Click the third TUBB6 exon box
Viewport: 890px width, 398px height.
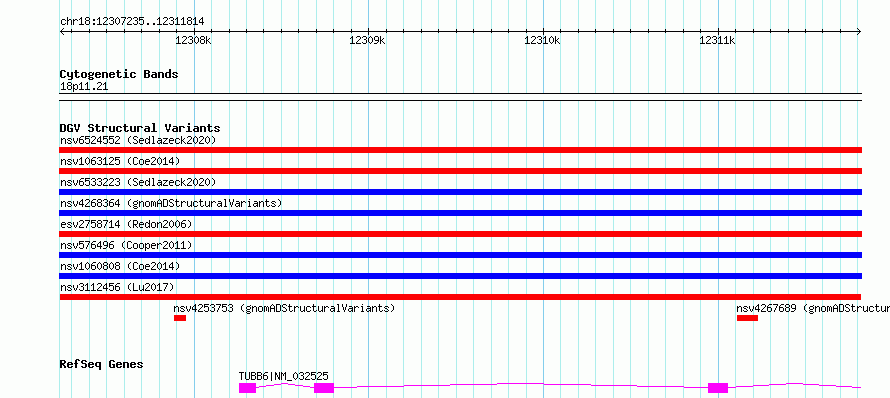tap(718, 388)
